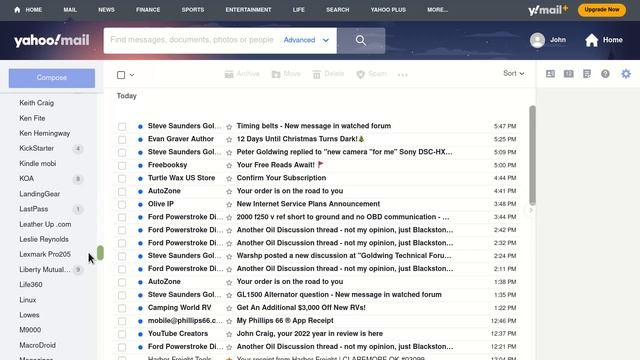Check the YouTube Creators message checkbox
This screenshot has height=360, width=640.
[122, 334]
